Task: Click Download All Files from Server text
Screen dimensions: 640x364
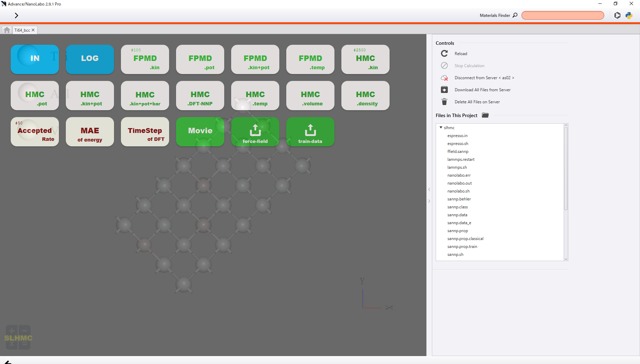Action: pos(483,90)
